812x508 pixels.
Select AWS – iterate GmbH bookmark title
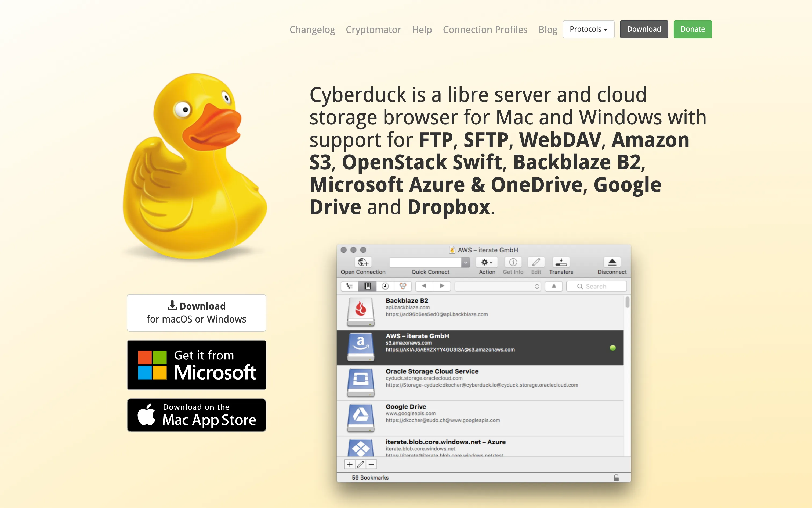pos(417,336)
